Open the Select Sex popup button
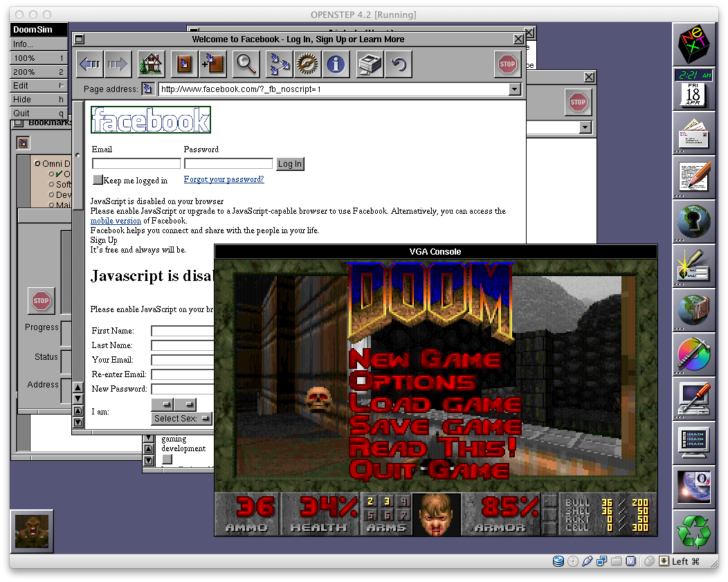Viewport: 728px width, 582px height. (182, 418)
